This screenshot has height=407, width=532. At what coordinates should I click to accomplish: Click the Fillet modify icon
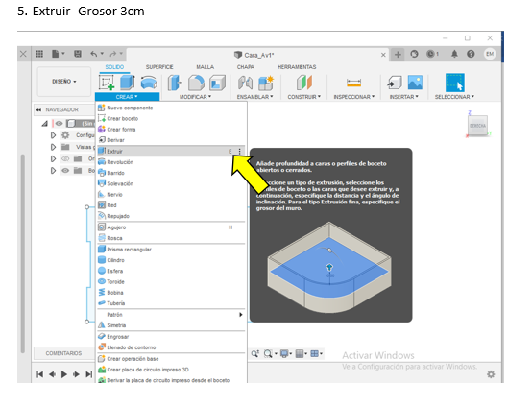196,83
